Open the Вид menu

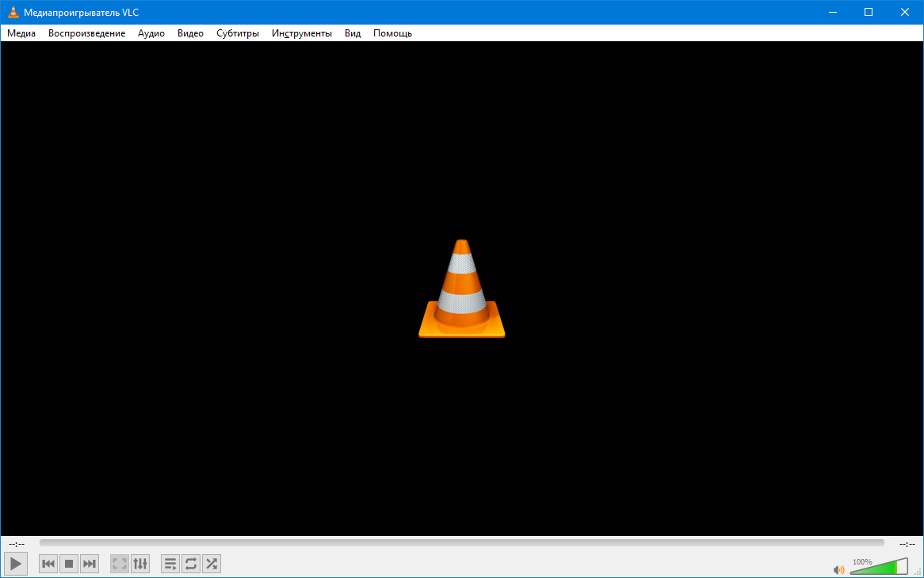[x=353, y=33]
